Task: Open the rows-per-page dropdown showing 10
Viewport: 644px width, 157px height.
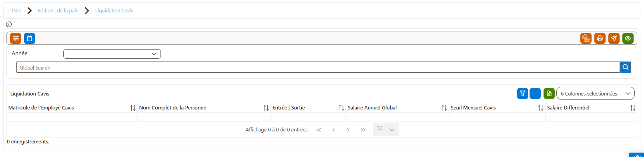Action: (386, 129)
